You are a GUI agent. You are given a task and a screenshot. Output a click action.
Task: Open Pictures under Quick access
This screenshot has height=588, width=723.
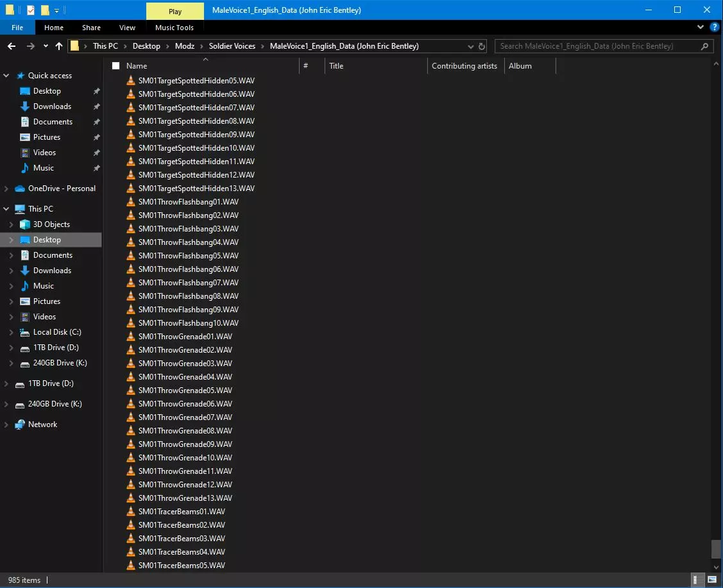[x=47, y=137]
